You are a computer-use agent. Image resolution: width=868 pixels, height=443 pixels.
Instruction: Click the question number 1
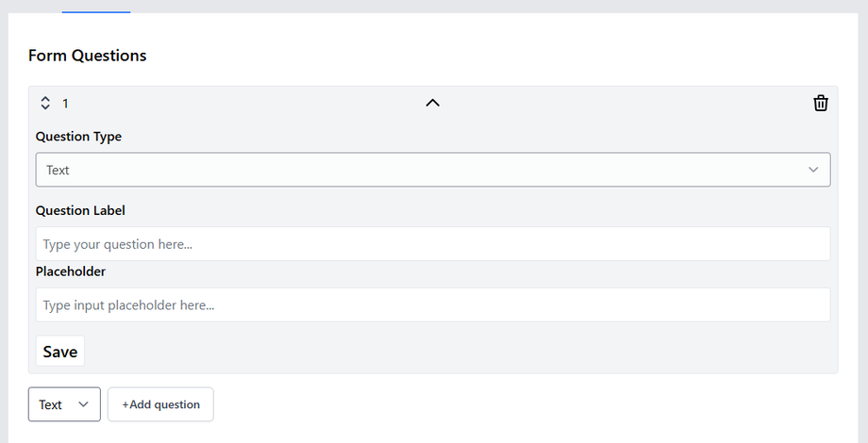coord(65,103)
